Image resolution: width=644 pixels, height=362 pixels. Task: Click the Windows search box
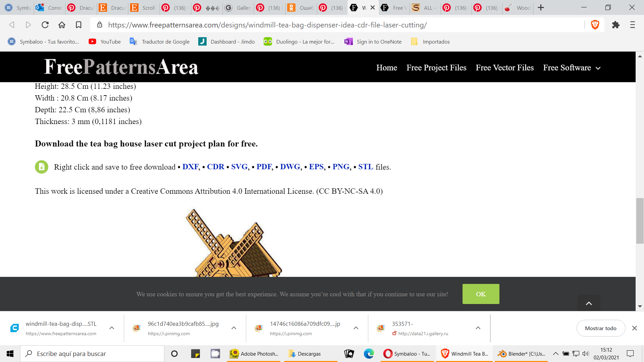[92, 354]
